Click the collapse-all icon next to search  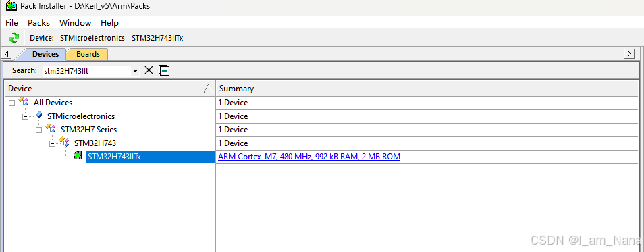pyautogui.click(x=164, y=71)
